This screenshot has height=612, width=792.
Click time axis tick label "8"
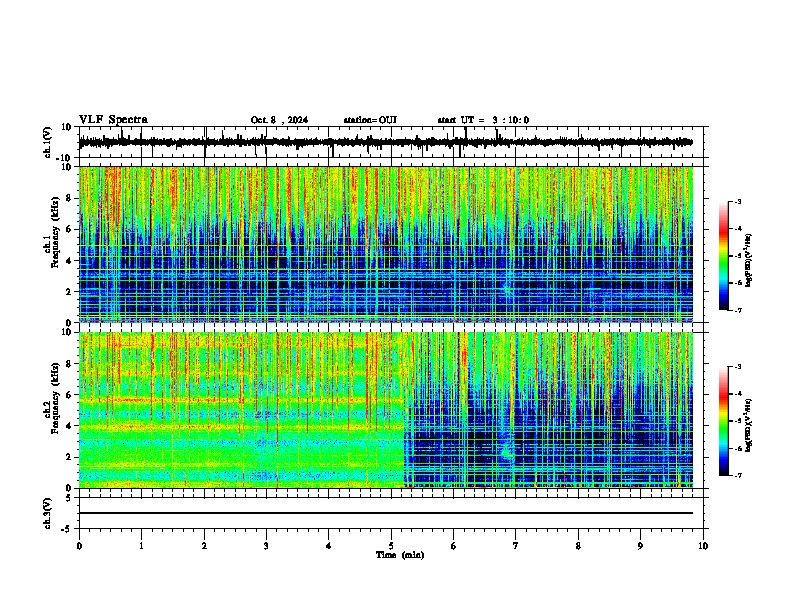(578, 546)
